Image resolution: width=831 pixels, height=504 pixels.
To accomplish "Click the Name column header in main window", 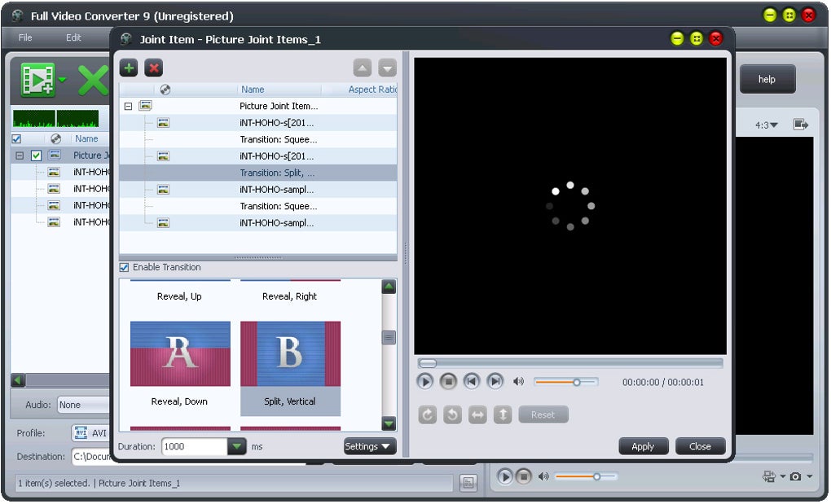I will pos(86,138).
